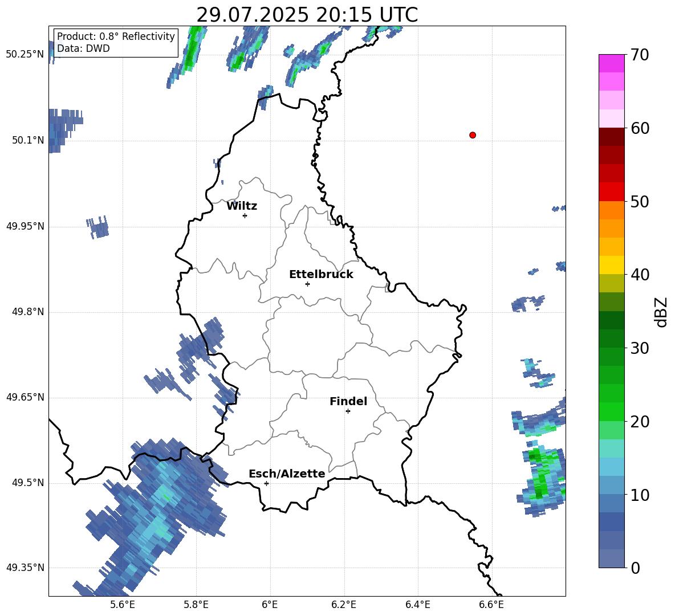Click the 50 tick on colorbar
Viewport: 675px width, 616px height.
pos(639,201)
